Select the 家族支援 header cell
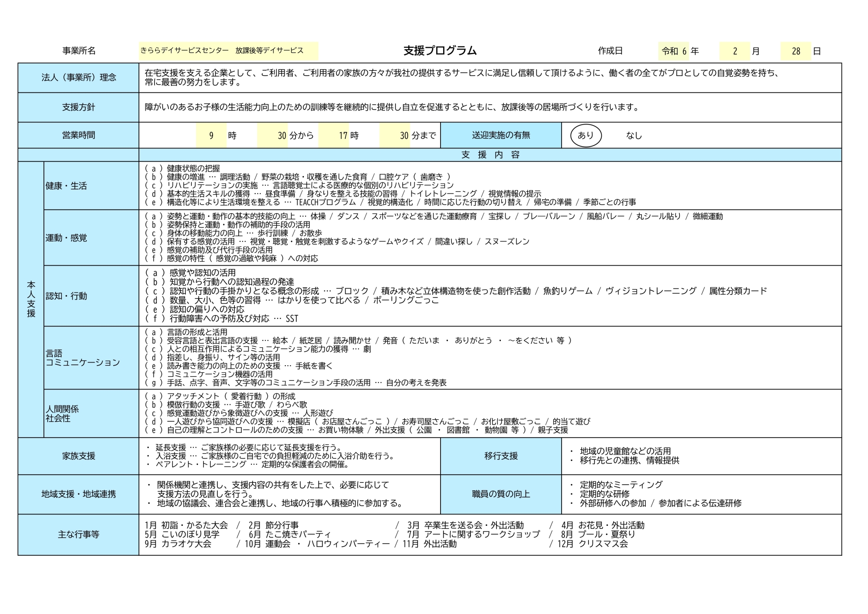This screenshot has height=614, width=868. coord(79,456)
